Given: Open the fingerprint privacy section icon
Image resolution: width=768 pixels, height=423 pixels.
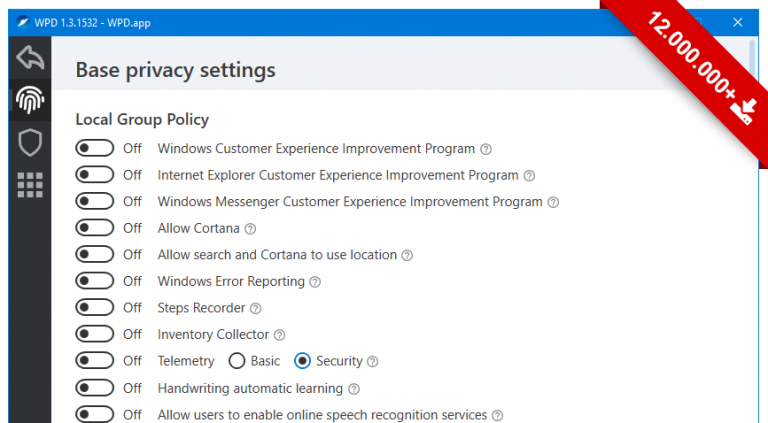Looking at the screenshot, I should coord(30,100).
